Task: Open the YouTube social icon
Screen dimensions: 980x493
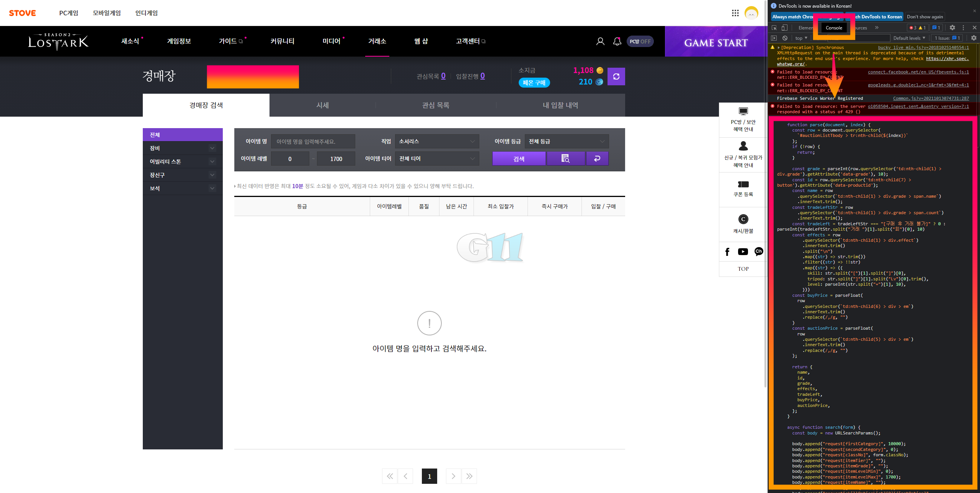Action: tap(743, 252)
